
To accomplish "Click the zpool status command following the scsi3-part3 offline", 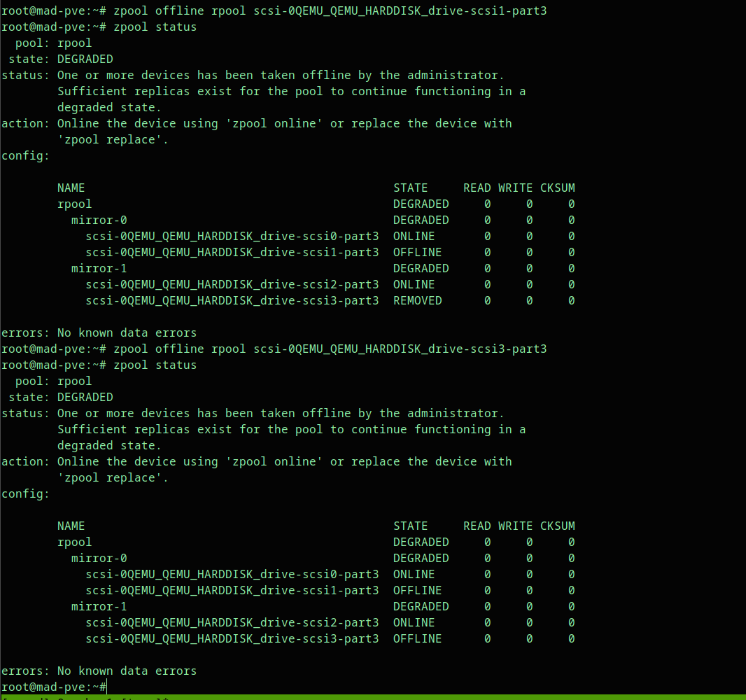I will tap(155, 365).
